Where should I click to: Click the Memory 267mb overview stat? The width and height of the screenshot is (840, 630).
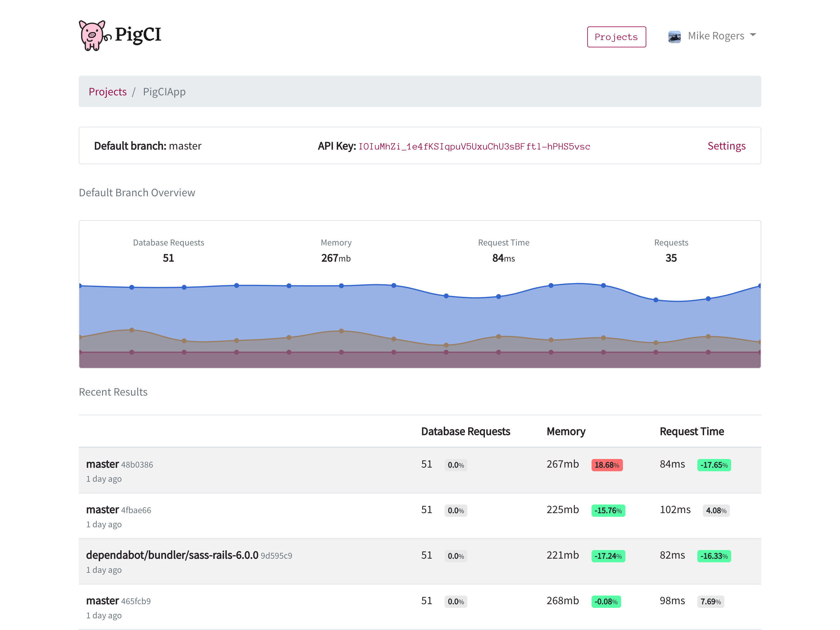[336, 258]
